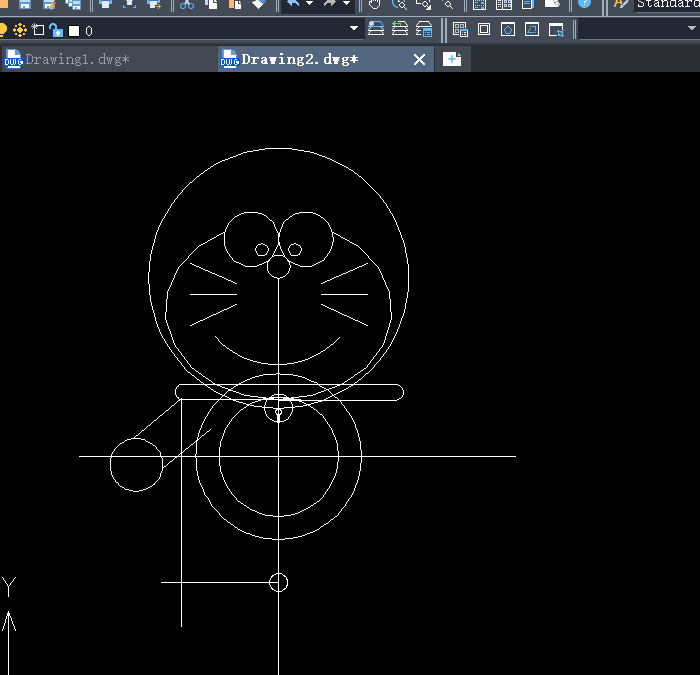
Task: Toggle the layer lock padlock icon
Action: pyautogui.click(x=56, y=30)
